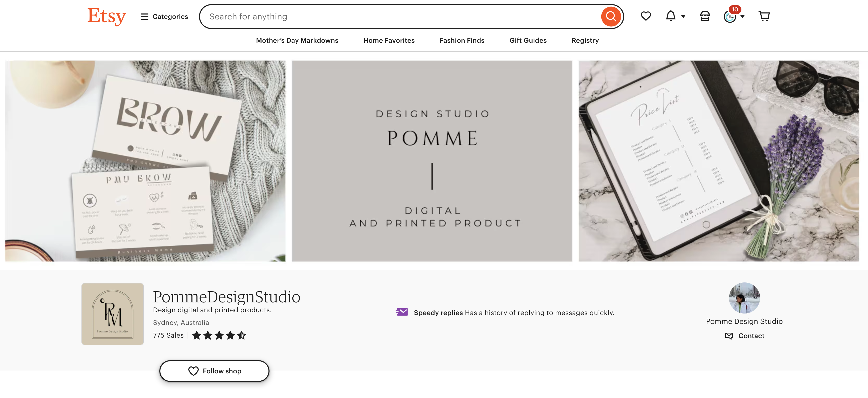Go to Home Favorites
The image size is (868, 398).
tap(389, 40)
